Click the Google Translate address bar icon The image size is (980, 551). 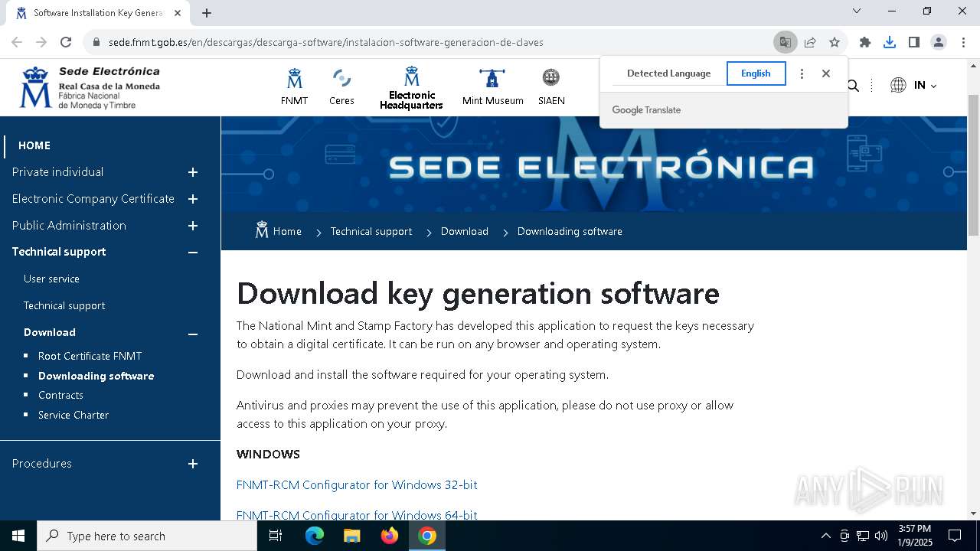[785, 42]
